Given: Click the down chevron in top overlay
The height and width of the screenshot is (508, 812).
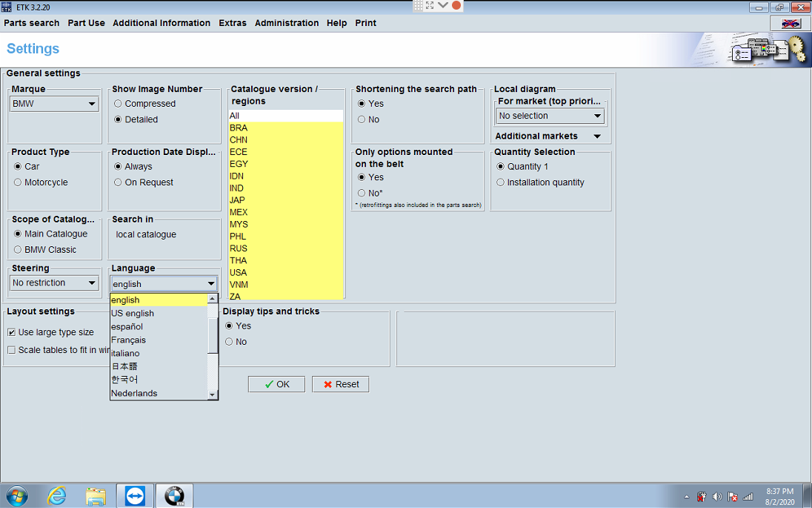Looking at the screenshot, I should click(x=443, y=5).
